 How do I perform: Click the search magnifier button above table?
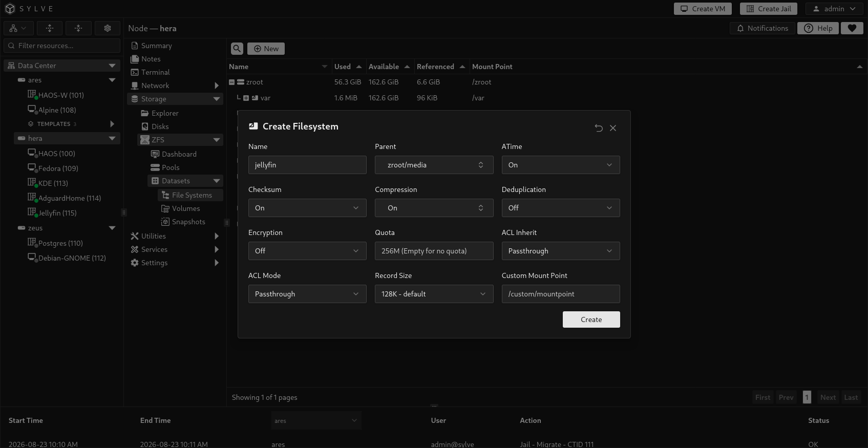point(237,49)
